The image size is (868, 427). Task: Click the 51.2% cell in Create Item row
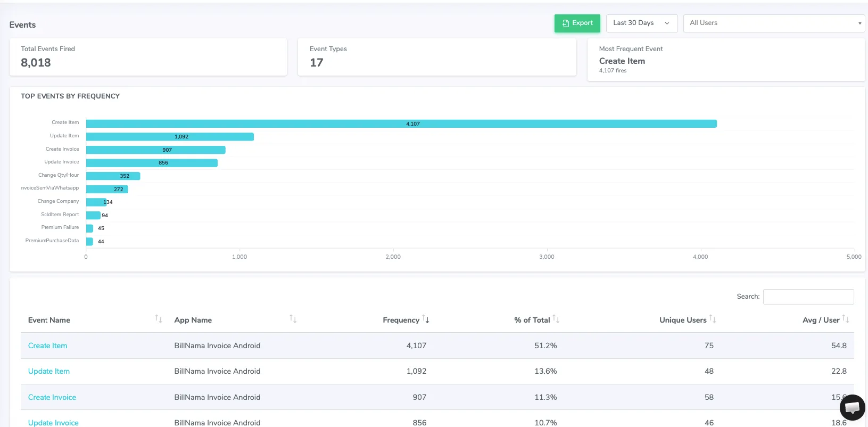[x=545, y=346]
